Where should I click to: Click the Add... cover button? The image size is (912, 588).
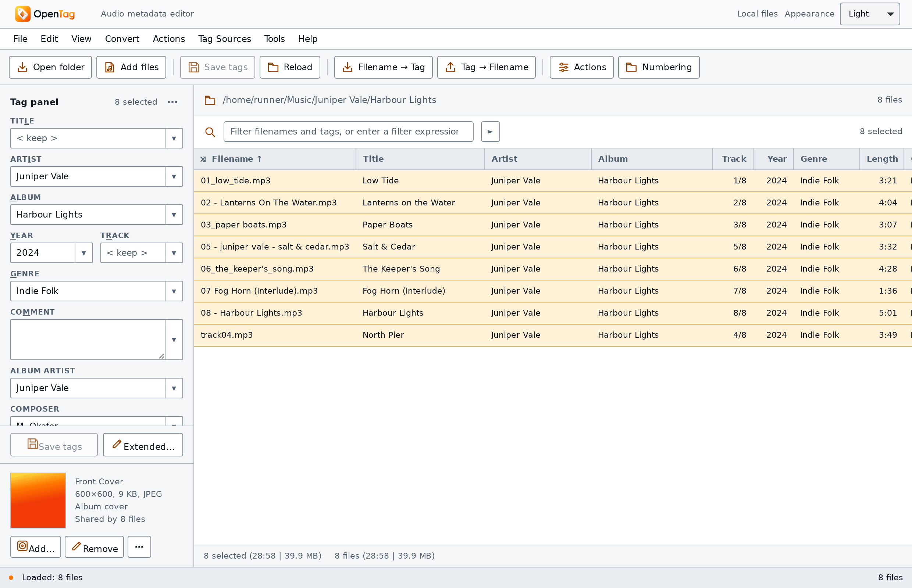tap(36, 546)
